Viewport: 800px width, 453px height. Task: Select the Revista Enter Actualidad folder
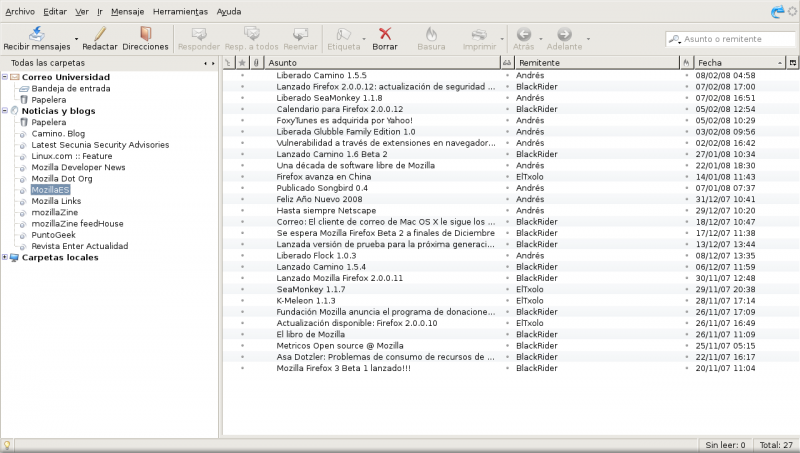coord(80,246)
